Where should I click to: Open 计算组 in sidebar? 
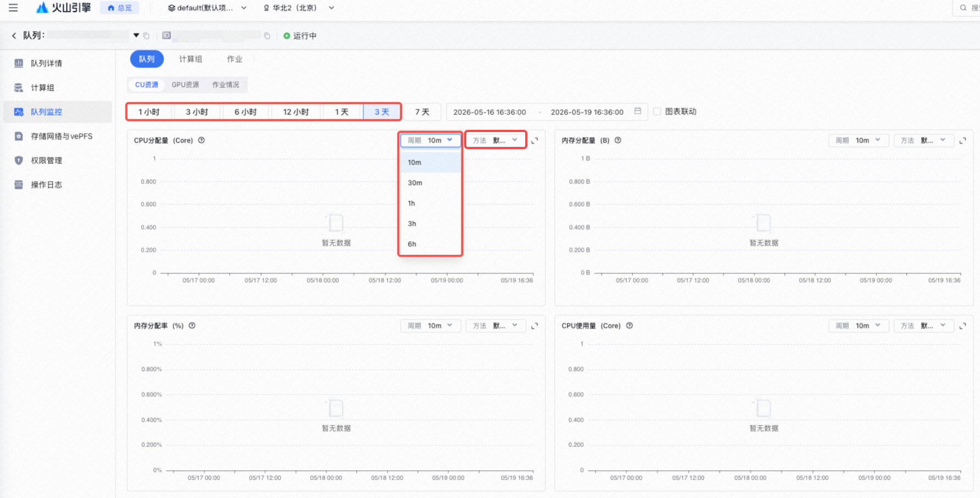click(x=58, y=87)
